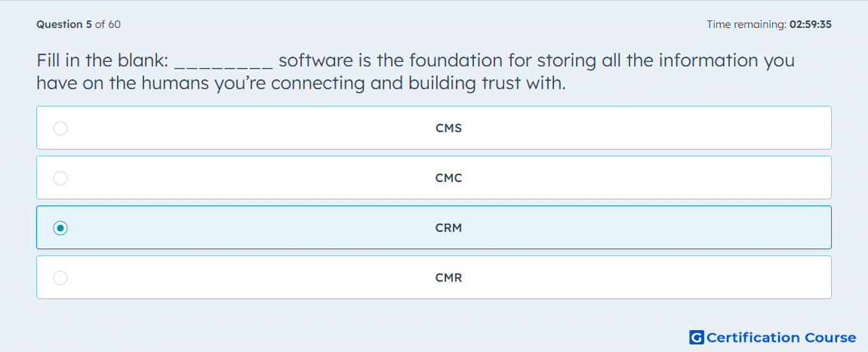868x352 pixels.
Task: Choose the CMC radio button
Action: pyautogui.click(x=60, y=178)
